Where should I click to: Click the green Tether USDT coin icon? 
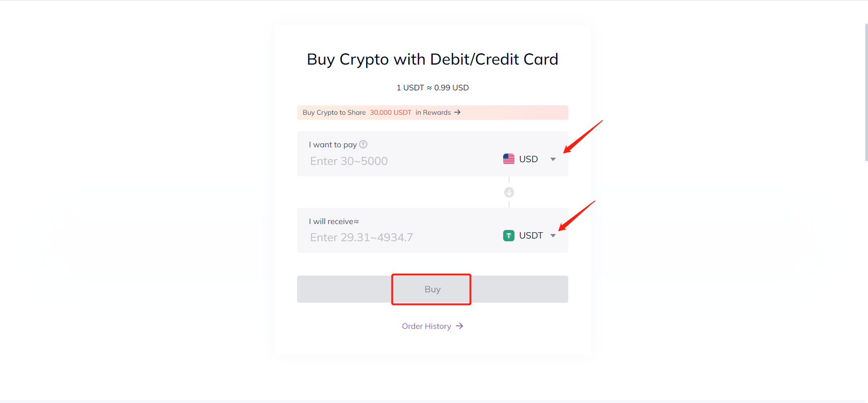pyautogui.click(x=509, y=235)
